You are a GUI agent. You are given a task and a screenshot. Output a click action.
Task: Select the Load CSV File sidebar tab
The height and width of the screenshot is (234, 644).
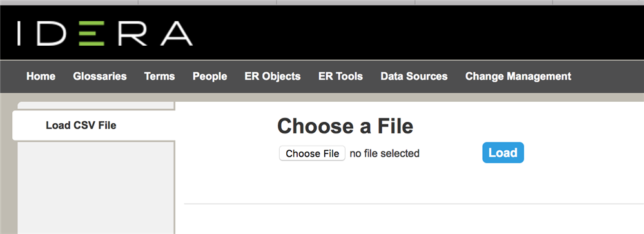(x=93, y=125)
